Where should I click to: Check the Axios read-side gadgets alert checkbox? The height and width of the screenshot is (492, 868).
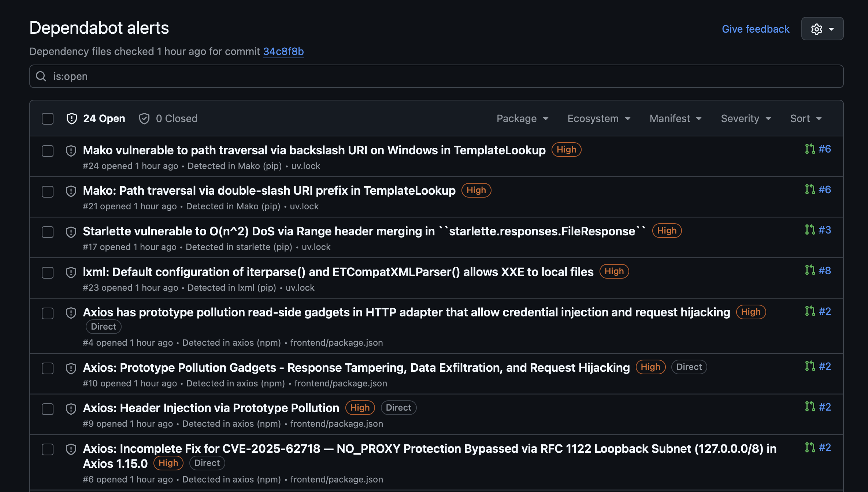(48, 313)
